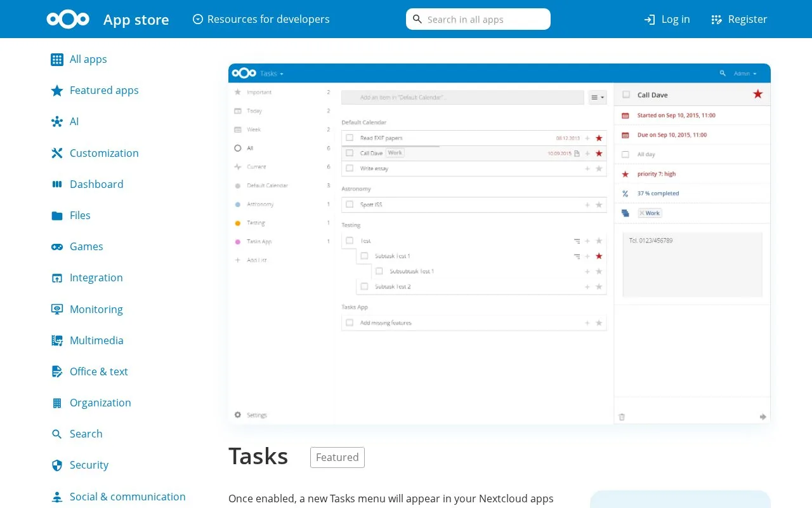Open the Tasks app screenshot preview
This screenshot has width=812, height=508.
[x=499, y=244]
